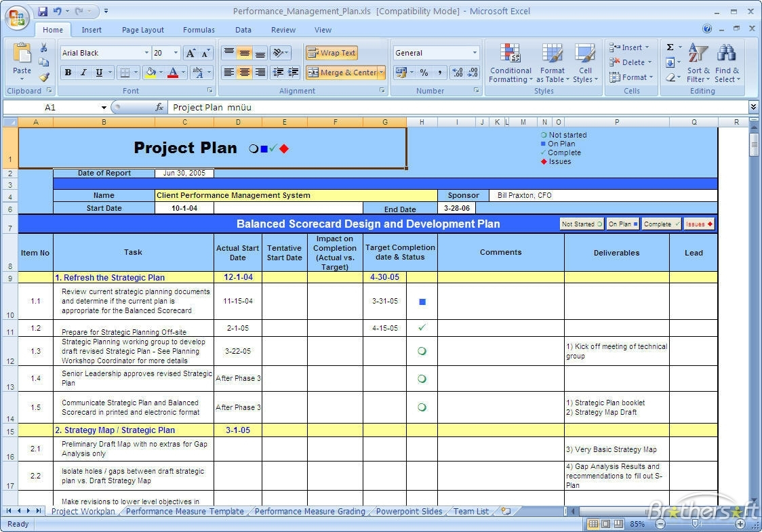Switch to the Formulas ribbon tab

[199, 30]
